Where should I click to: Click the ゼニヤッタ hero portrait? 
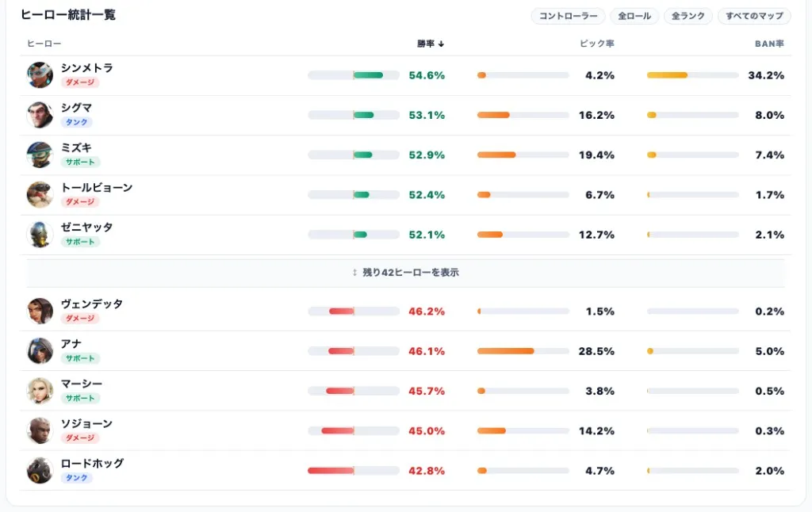click(40, 235)
